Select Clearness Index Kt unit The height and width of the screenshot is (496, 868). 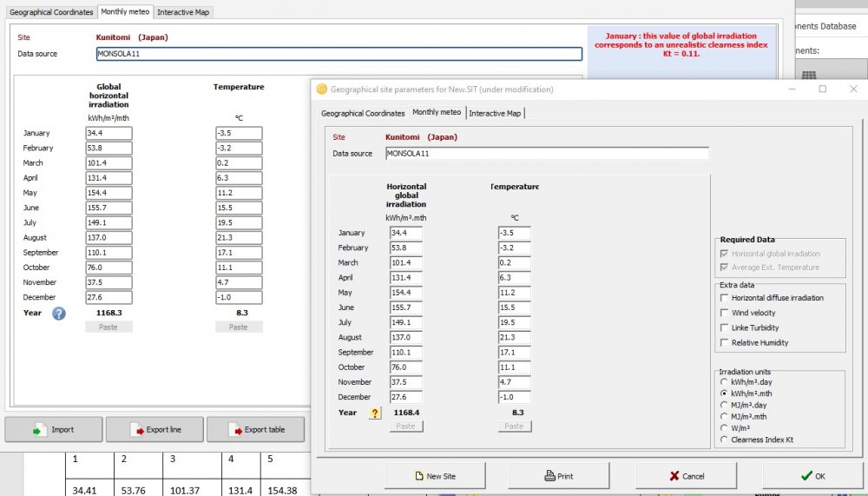point(724,440)
